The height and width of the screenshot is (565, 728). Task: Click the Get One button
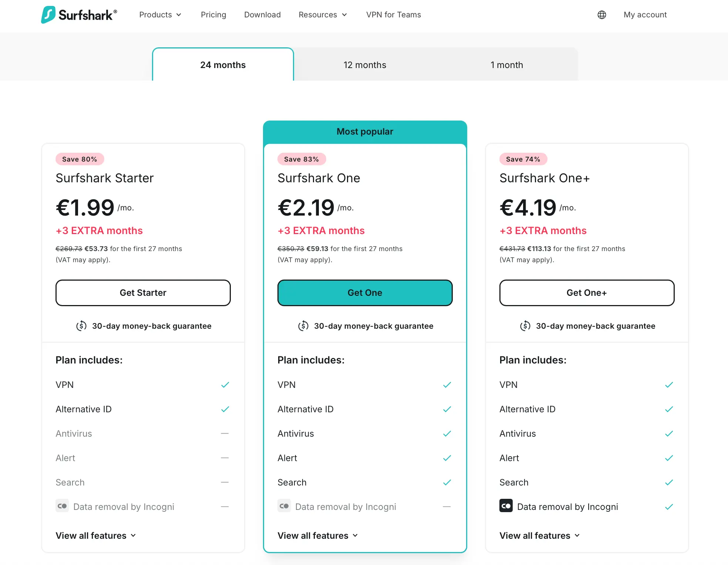(x=365, y=292)
